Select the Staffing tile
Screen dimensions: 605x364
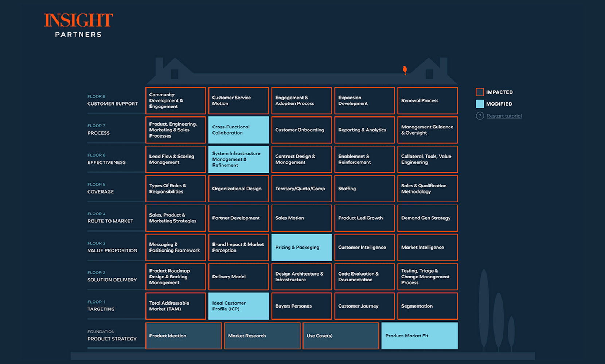[364, 189]
